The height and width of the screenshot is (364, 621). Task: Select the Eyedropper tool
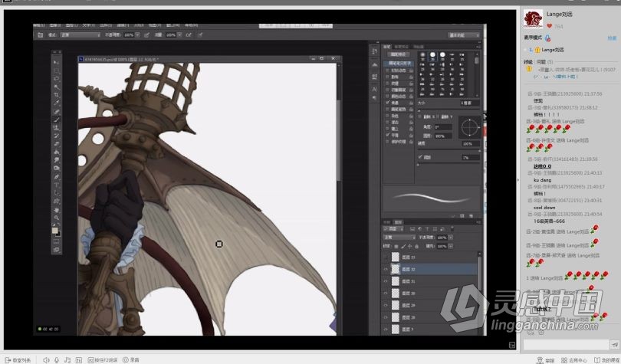click(56, 103)
